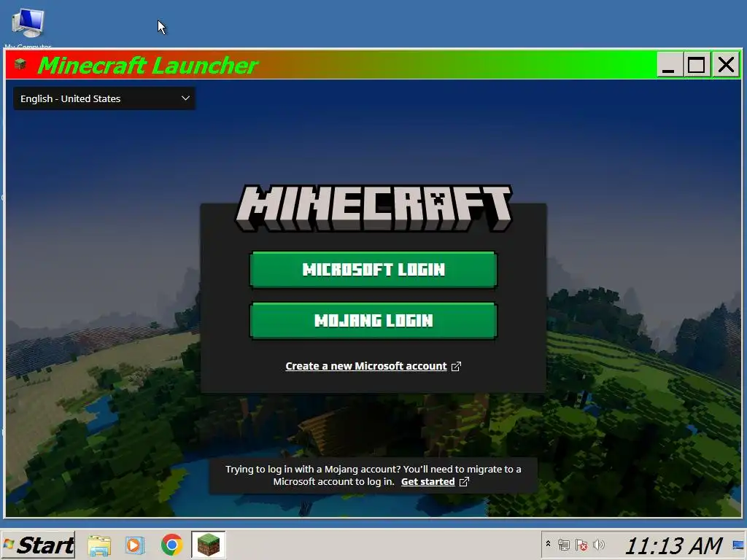Click the Microsoft Login button
The image size is (747, 560).
(373, 270)
